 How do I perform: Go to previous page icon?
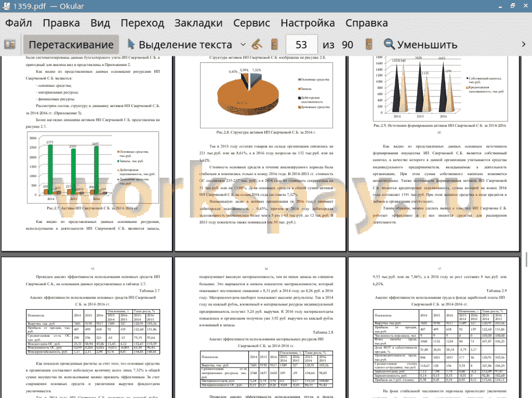(275, 45)
